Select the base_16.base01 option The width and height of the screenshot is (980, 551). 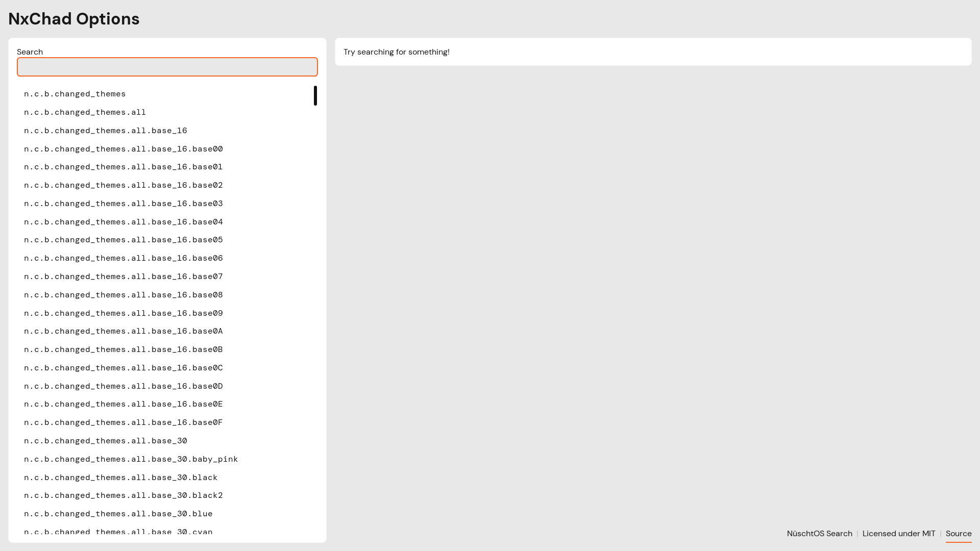point(165,167)
